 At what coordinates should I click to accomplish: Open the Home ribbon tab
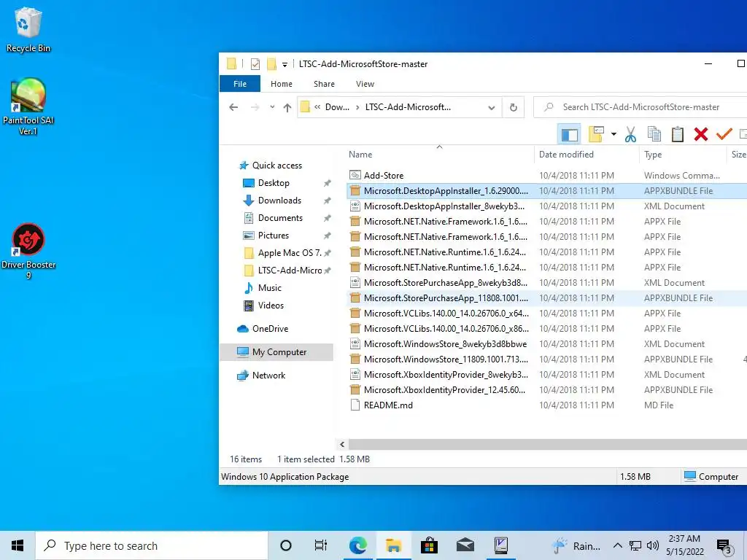[x=281, y=84]
